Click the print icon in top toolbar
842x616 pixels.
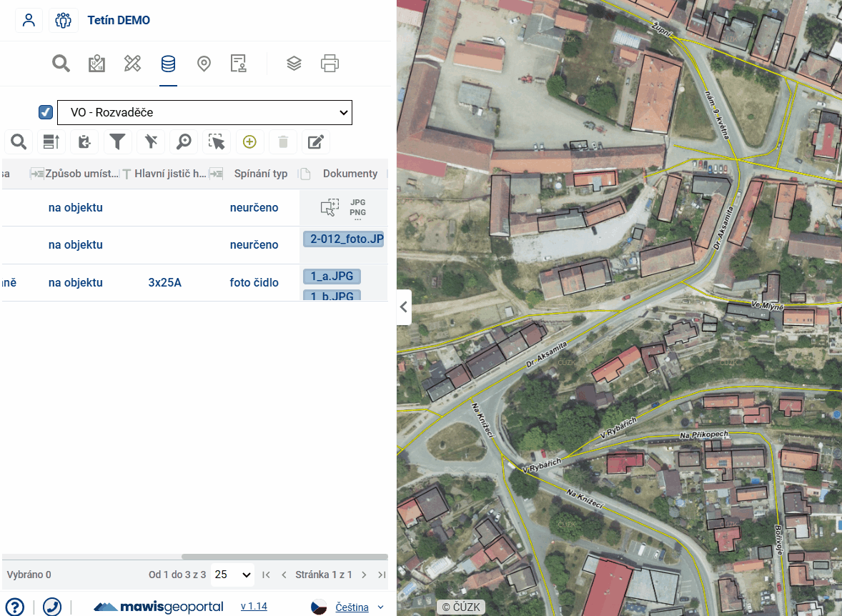coord(330,64)
